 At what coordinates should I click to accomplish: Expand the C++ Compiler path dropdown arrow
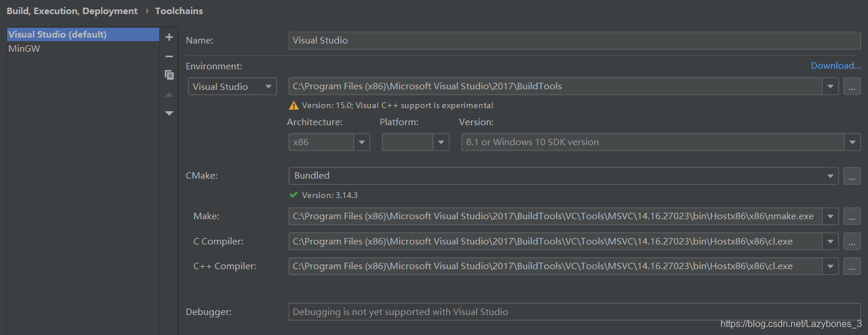[x=830, y=266]
